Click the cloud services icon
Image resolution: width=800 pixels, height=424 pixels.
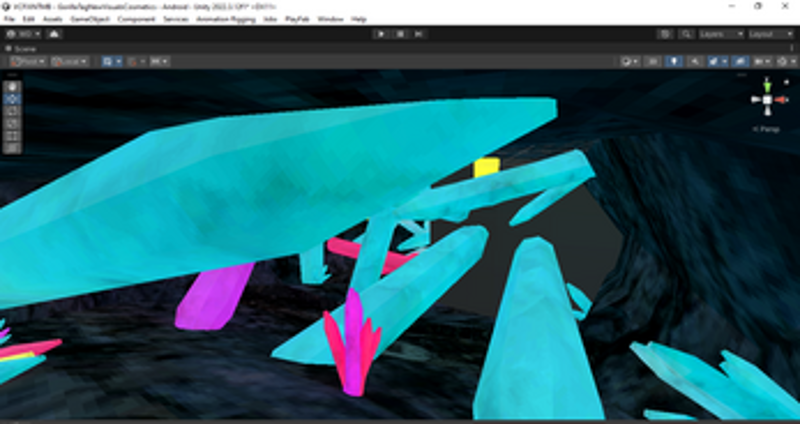(x=54, y=34)
